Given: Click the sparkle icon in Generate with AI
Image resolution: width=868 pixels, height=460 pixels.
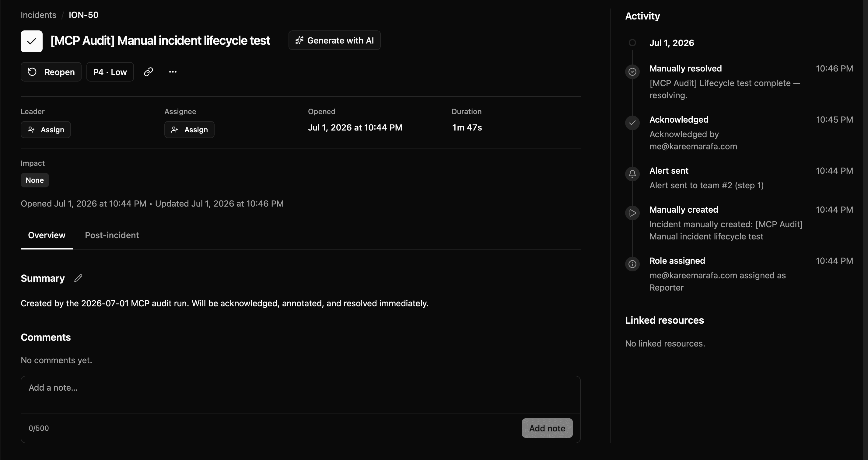Looking at the screenshot, I should point(299,40).
